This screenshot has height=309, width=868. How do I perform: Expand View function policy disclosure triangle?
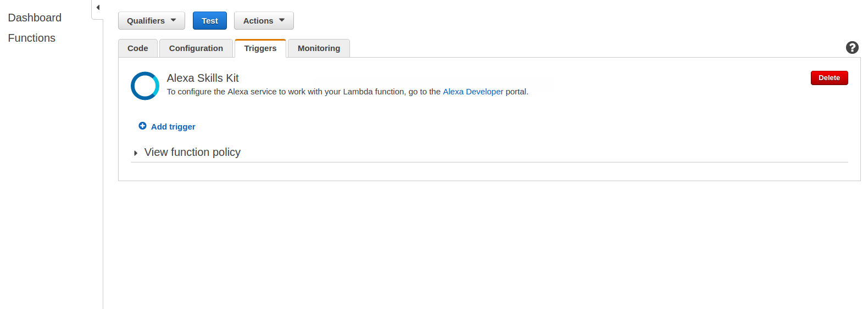[136, 153]
